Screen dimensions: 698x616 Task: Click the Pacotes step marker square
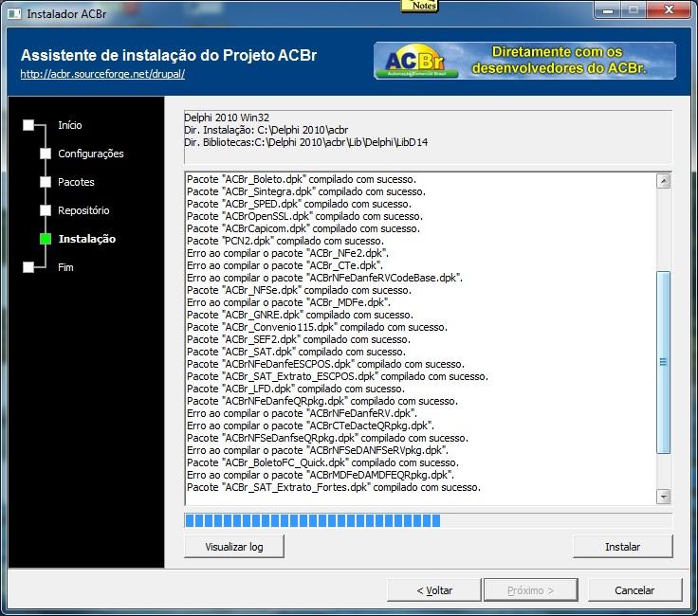pos(46,182)
